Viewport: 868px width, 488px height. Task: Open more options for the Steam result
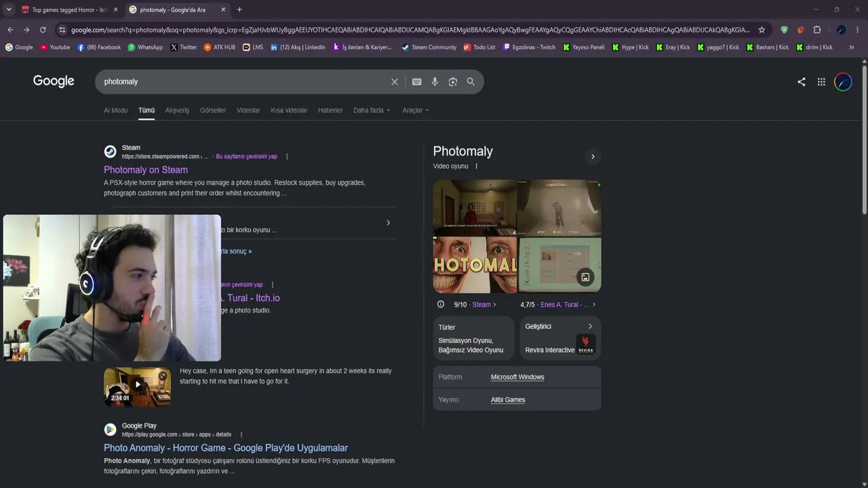click(x=287, y=157)
